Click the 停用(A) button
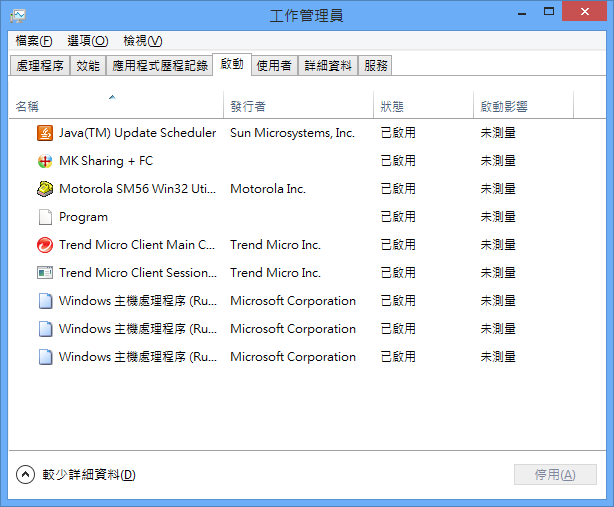This screenshot has width=614, height=507. tap(555, 475)
